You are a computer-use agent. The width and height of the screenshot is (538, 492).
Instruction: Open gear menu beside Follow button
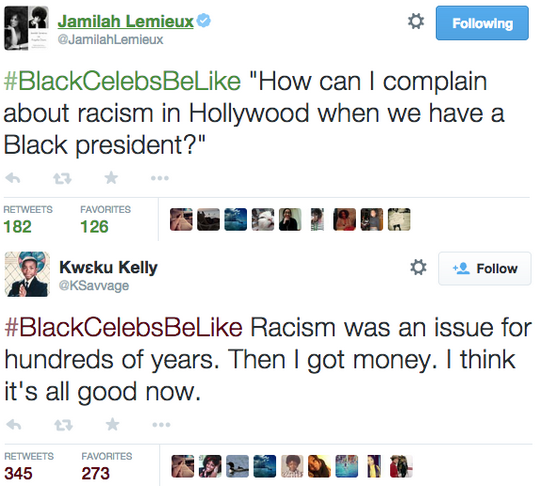(x=418, y=267)
